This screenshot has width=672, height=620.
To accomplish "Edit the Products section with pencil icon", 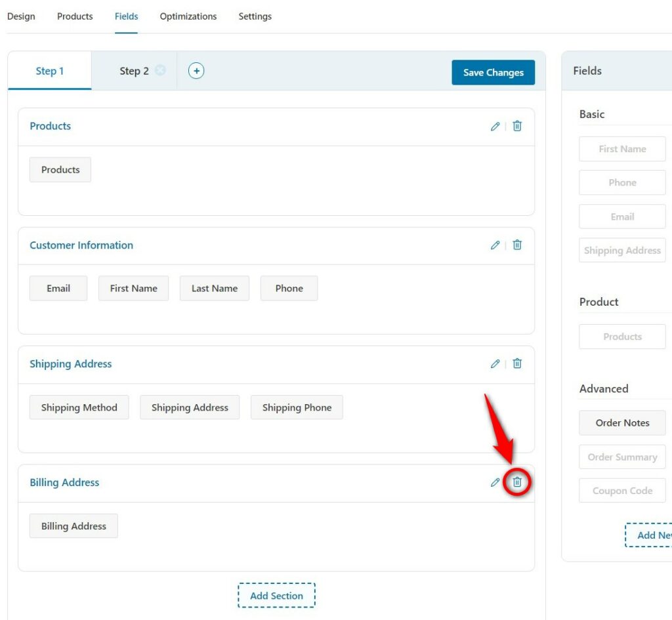I will point(495,127).
